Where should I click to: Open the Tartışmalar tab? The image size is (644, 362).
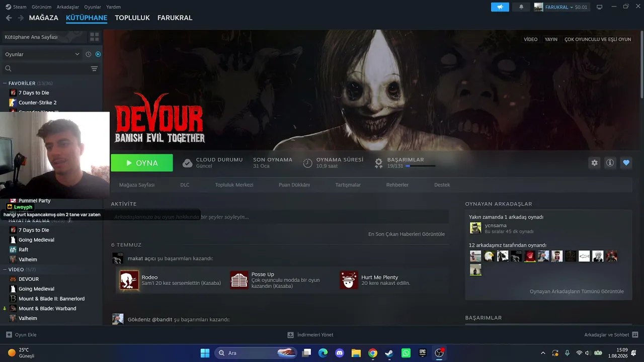(x=348, y=185)
